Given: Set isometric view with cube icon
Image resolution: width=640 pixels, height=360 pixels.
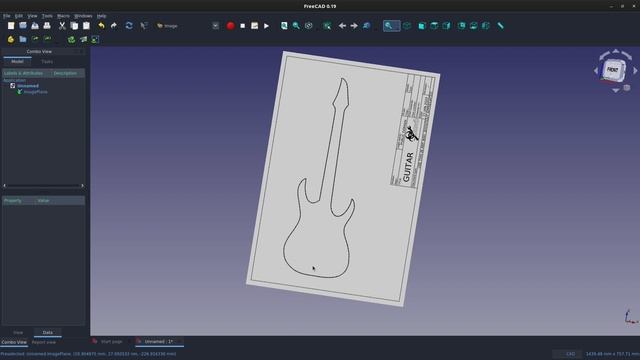Looking at the screenshot, I should (x=407, y=26).
